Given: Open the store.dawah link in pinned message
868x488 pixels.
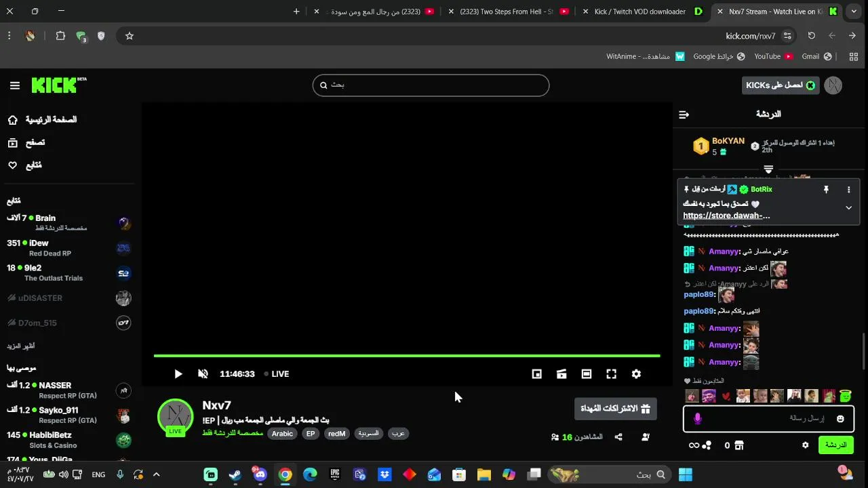Looking at the screenshot, I should coord(726,216).
